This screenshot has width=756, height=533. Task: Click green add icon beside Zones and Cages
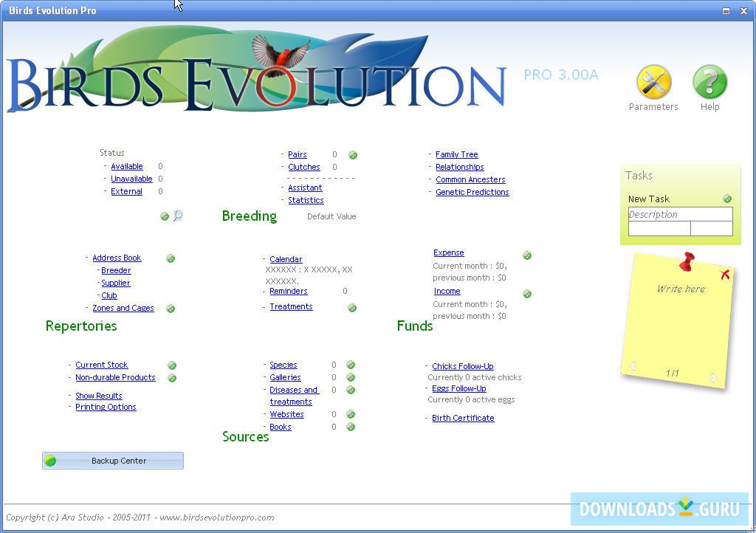point(171,309)
